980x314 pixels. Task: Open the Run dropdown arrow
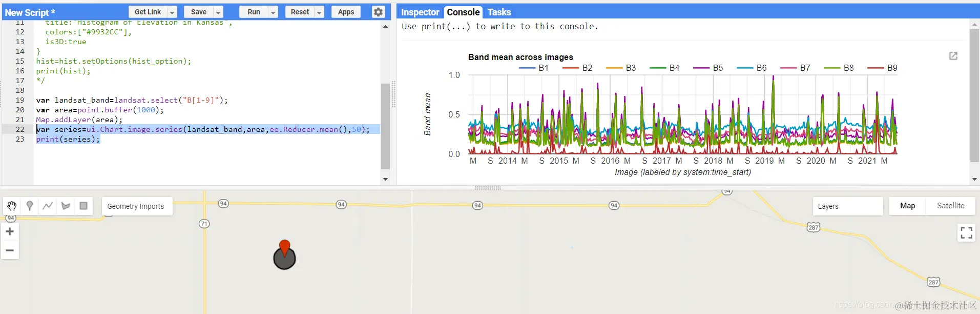pyautogui.click(x=273, y=12)
